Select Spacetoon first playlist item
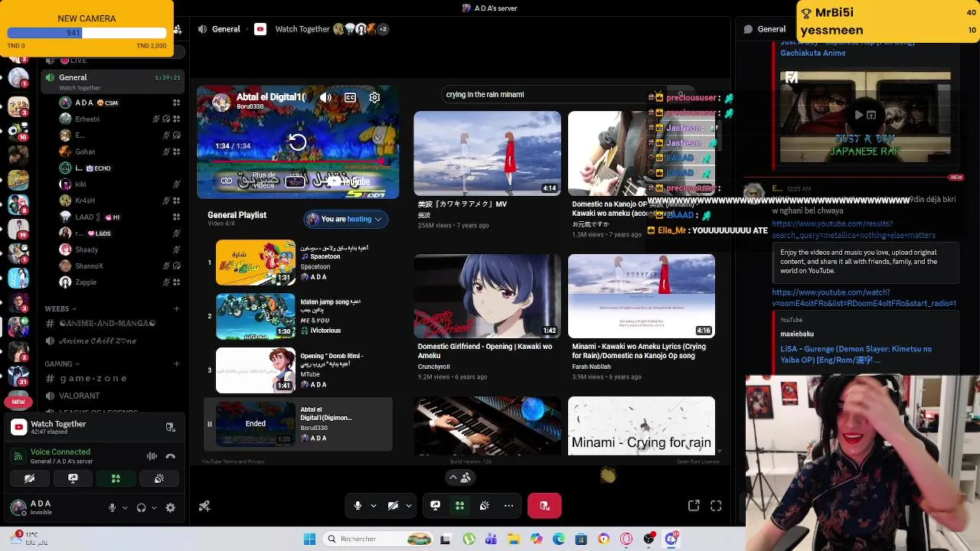 pos(298,262)
